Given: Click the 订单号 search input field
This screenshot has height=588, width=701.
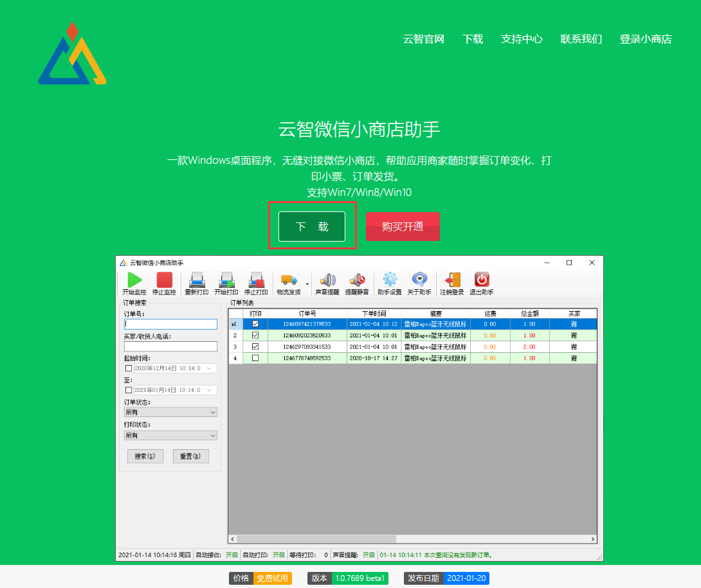Looking at the screenshot, I should coord(171,324).
